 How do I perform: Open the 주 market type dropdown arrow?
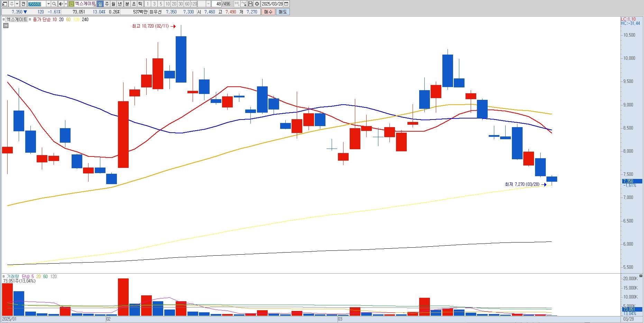coord(17,4)
